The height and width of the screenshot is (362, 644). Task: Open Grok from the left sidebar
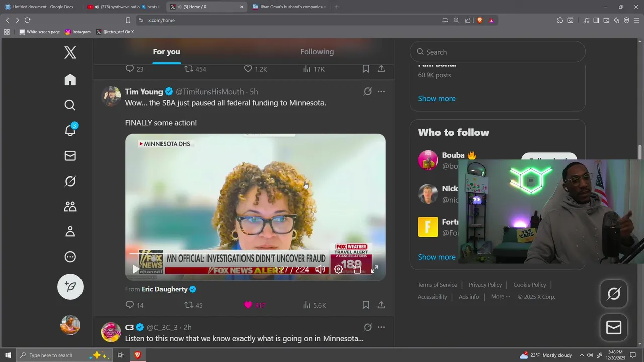(x=70, y=181)
